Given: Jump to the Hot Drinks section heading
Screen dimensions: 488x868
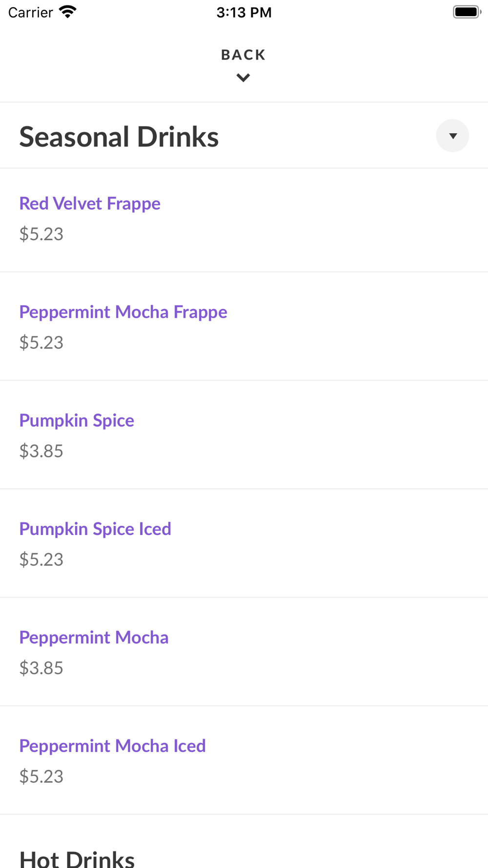Looking at the screenshot, I should (x=77, y=858).
